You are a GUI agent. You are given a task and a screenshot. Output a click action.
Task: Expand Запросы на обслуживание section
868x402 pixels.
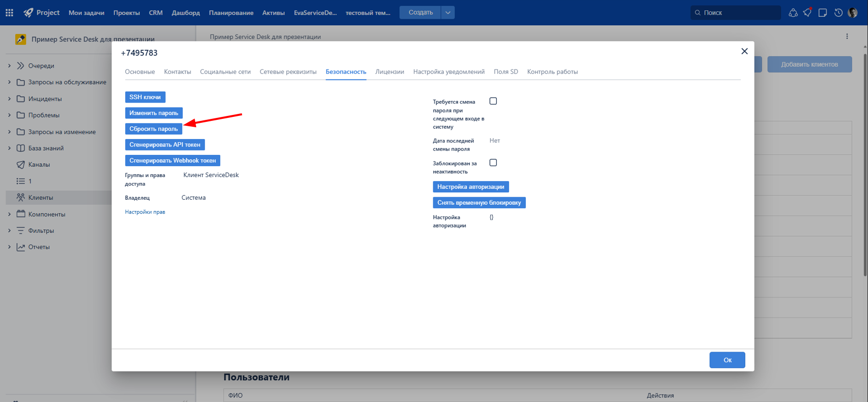click(x=9, y=82)
